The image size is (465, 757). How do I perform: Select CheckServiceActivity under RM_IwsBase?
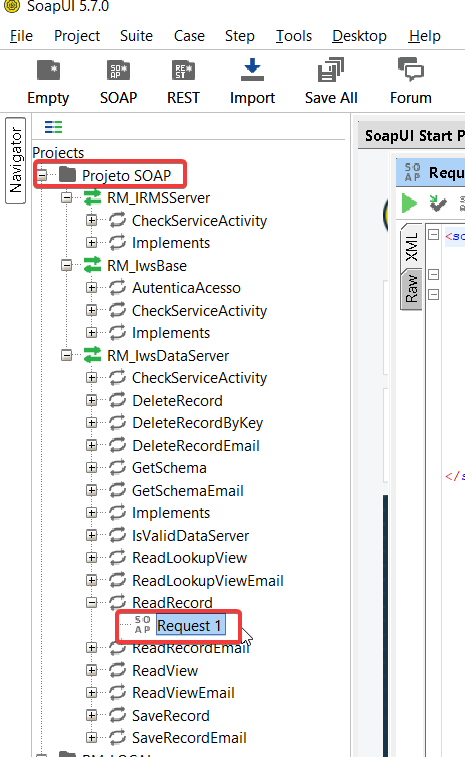tap(199, 310)
